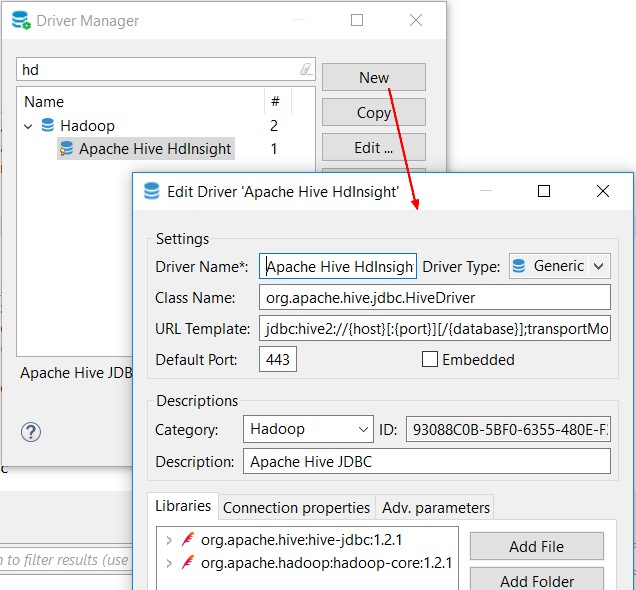The width and height of the screenshot is (636, 590).
Task: Click the Hadoop database icon in tree
Action: tap(47, 126)
